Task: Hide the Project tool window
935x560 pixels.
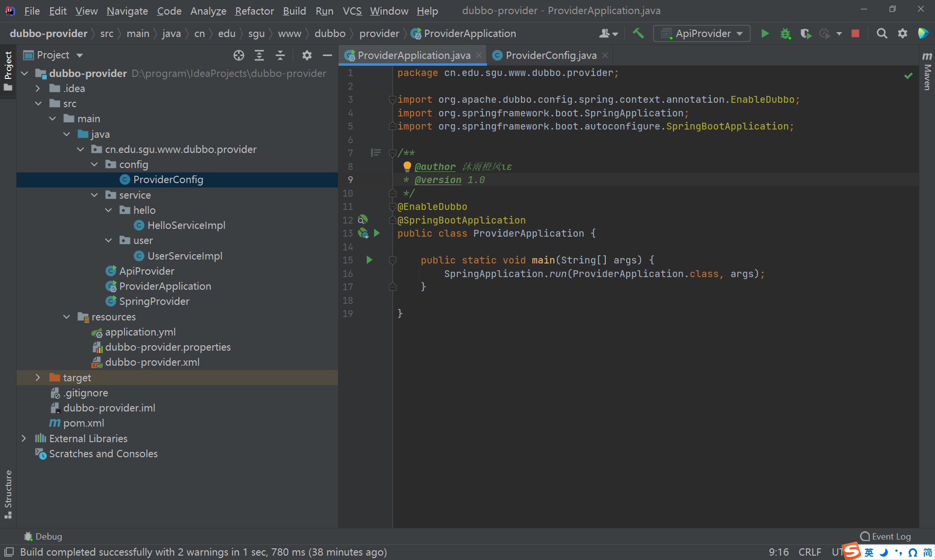Action: coord(327,55)
